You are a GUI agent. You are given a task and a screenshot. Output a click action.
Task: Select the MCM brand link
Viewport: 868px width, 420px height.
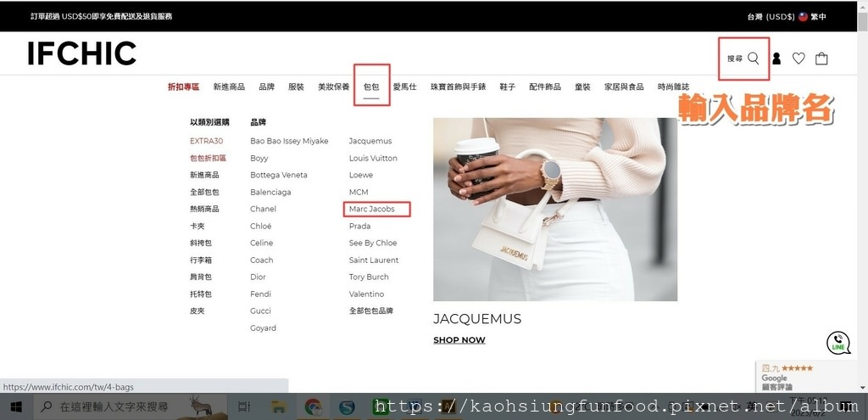359,193
